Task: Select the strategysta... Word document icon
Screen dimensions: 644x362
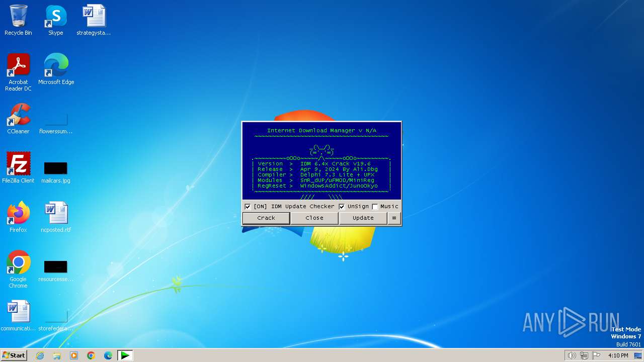Action: click(x=94, y=20)
